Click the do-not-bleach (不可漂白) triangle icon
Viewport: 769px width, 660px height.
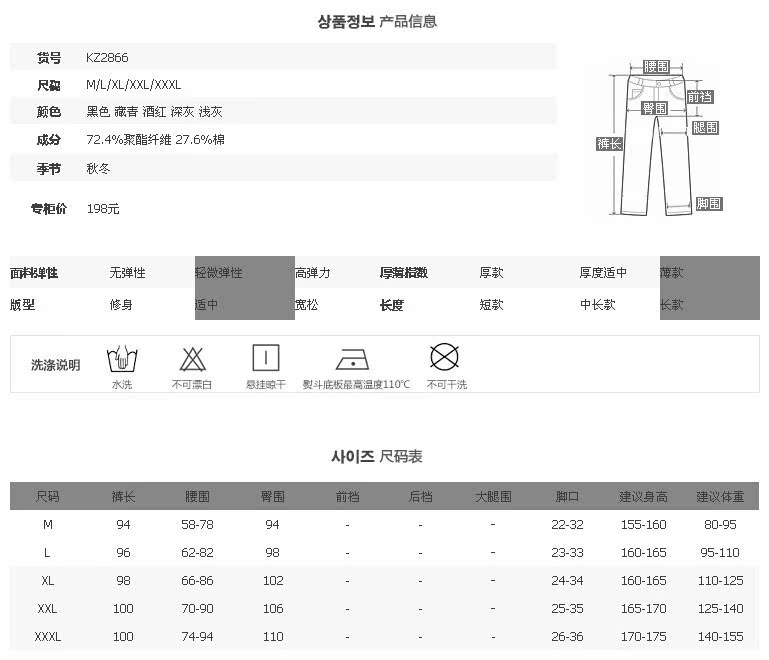(193, 358)
